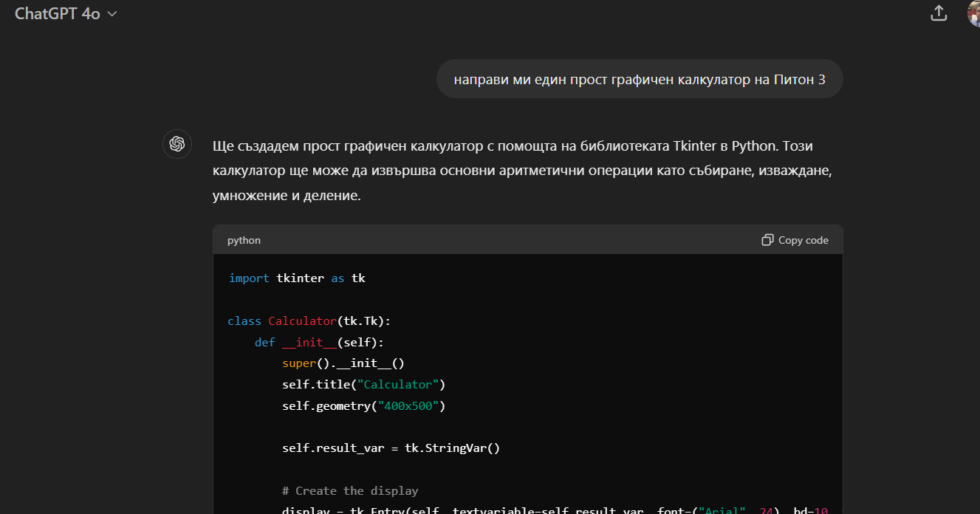
Task: Click the "400x500" geometry string
Action: pyautogui.click(x=408, y=406)
